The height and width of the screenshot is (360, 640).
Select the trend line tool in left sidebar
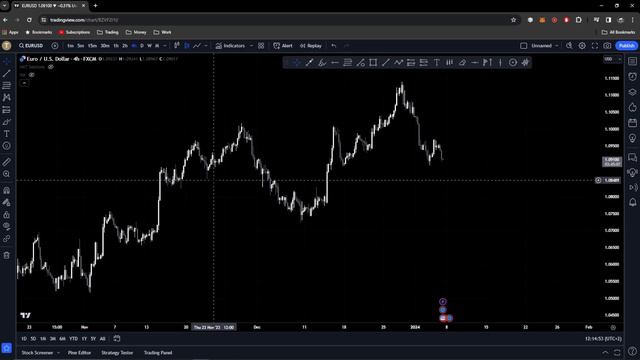(x=7, y=73)
